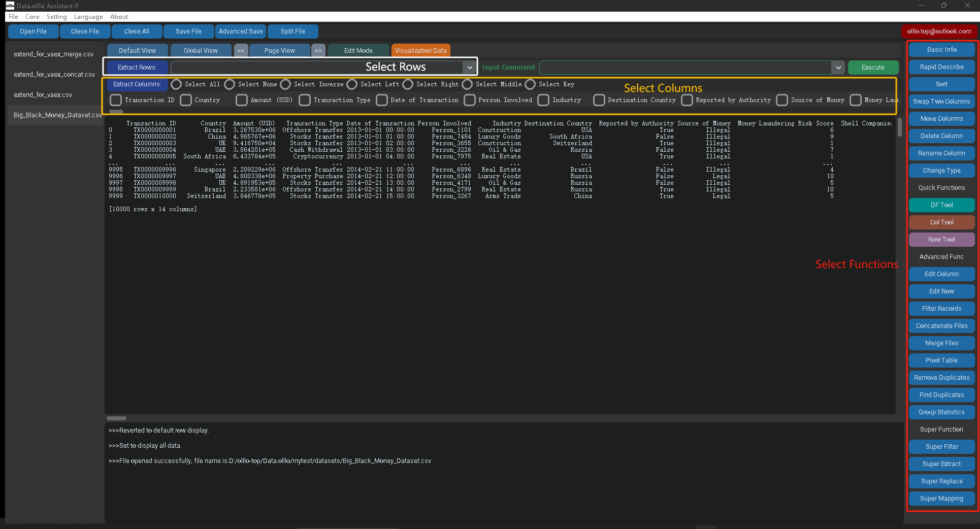This screenshot has height=529, width=980.
Task: Enable the Date of Transaction checkbox
Action: tap(382, 100)
